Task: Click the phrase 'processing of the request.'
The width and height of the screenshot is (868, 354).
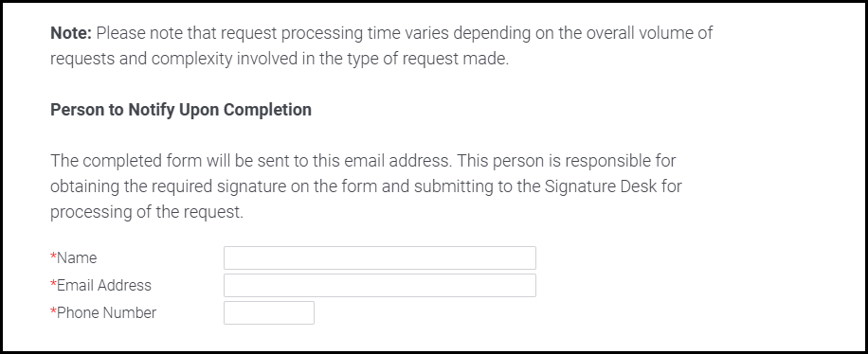Action: (x=147, y=212)
